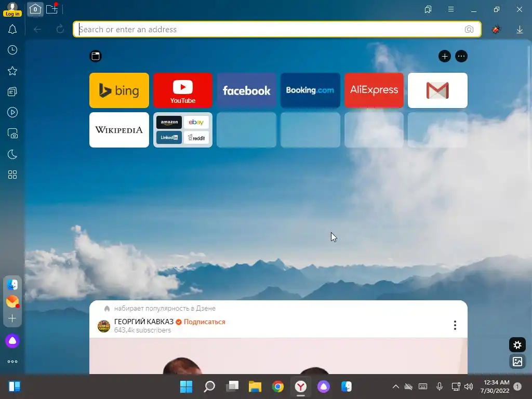Viewport: 532px width, 399px height.
Task: Open notifications bell in sidebar
Action: 12,30
